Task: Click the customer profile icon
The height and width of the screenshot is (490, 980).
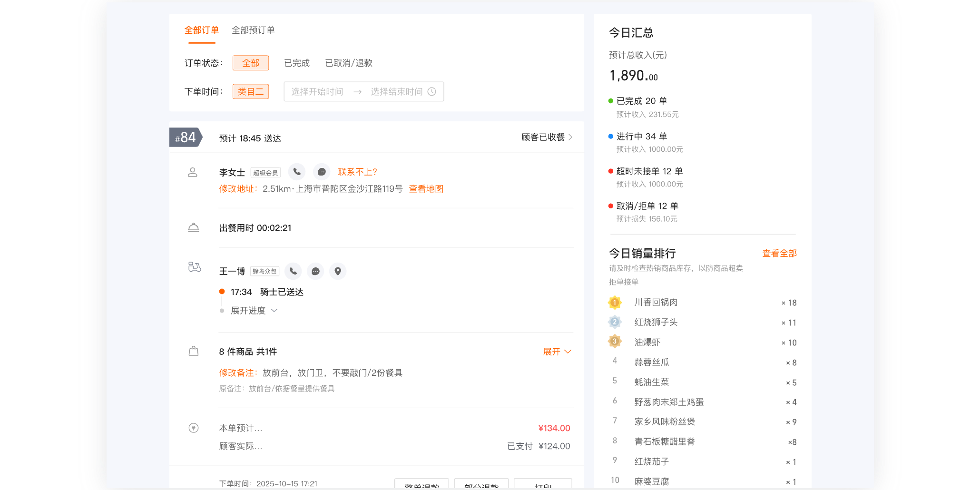Action: (x=193, y=172)
